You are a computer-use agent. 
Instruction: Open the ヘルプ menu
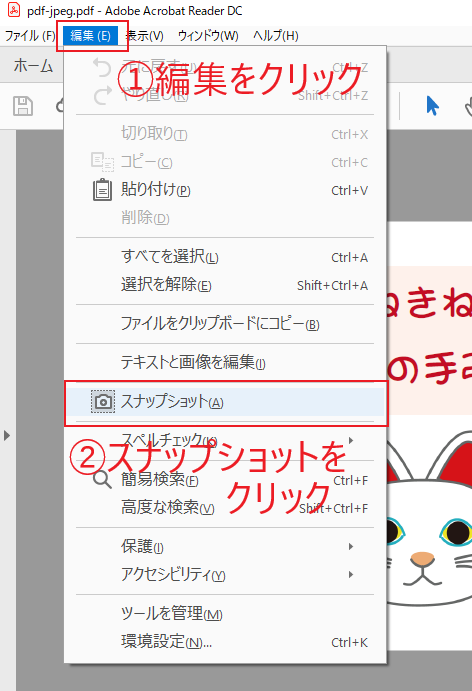pyautogui.click(x=275, y=36)
